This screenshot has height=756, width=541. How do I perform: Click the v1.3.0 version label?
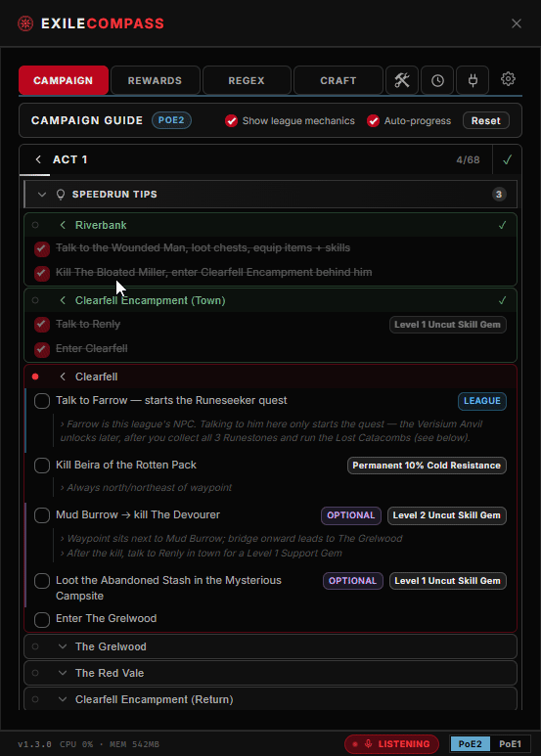click(34, 744)
